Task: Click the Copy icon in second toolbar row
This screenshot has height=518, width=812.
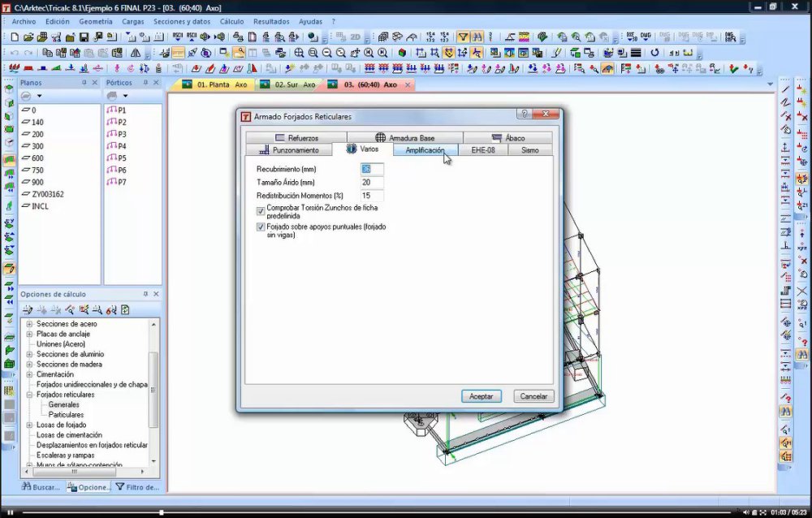Action: pos(47,53)
